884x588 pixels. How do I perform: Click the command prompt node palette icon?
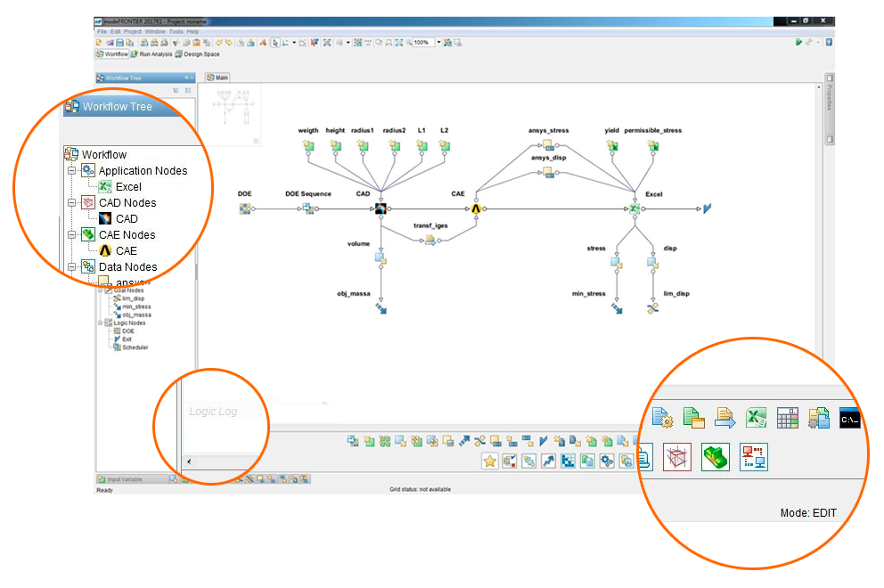click(849, 419)
